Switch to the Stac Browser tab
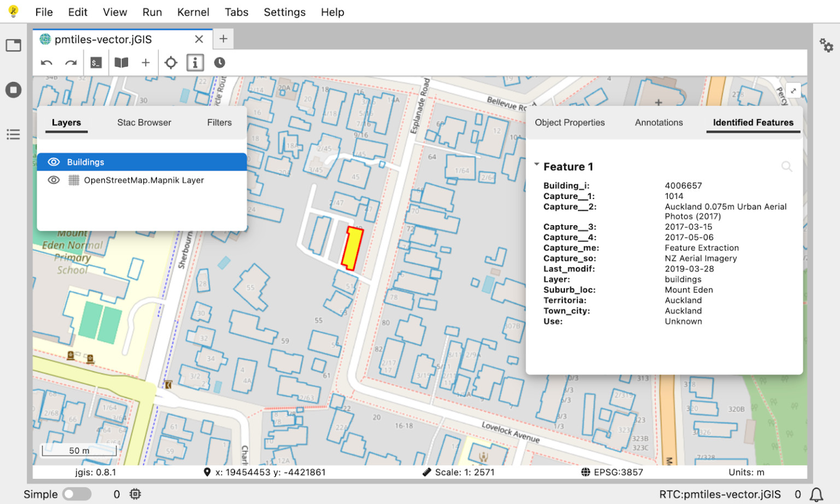This screenshot has height=504, width=840. (x=144, y=122)
